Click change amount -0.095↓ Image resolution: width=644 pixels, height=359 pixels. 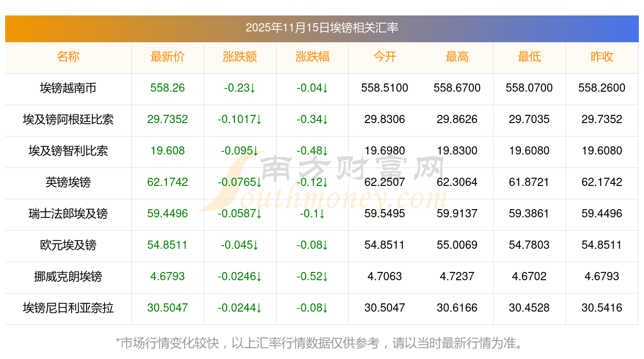[x=240, y=151]
